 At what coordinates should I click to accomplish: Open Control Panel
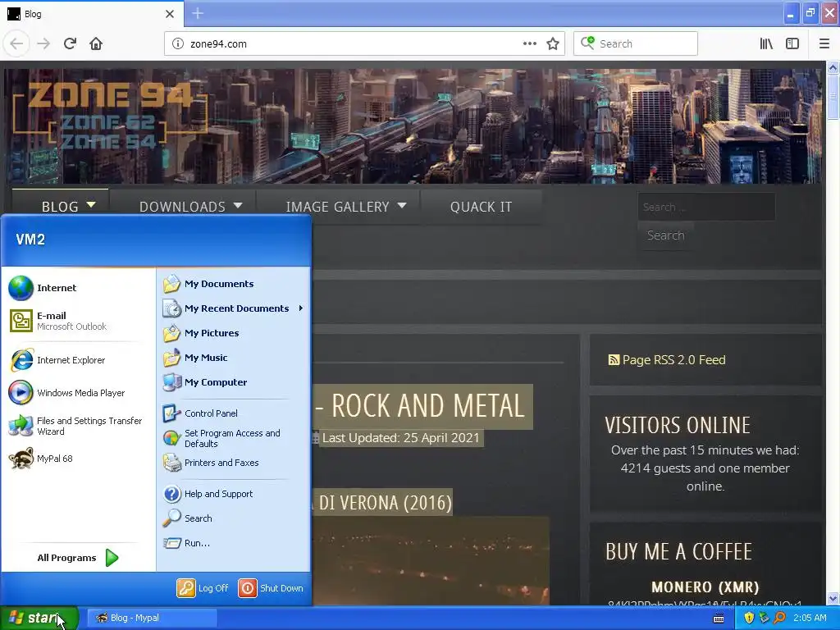point(233,413)
